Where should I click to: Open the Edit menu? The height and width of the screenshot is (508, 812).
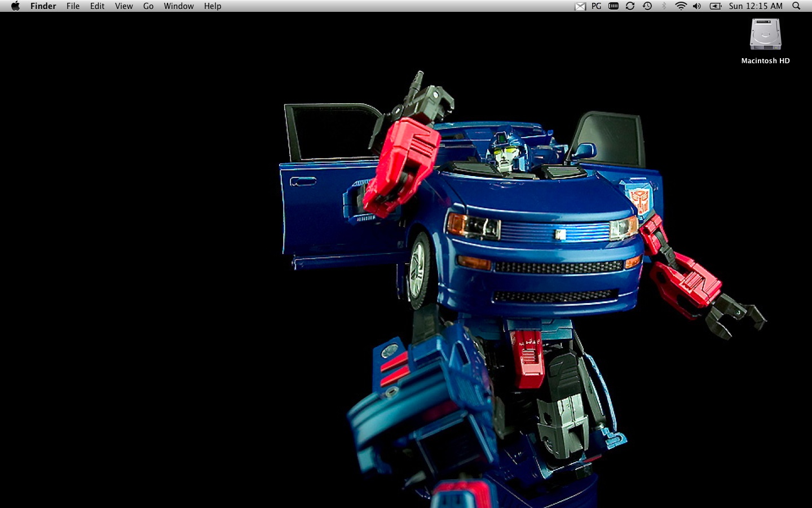tap(97, 6)
